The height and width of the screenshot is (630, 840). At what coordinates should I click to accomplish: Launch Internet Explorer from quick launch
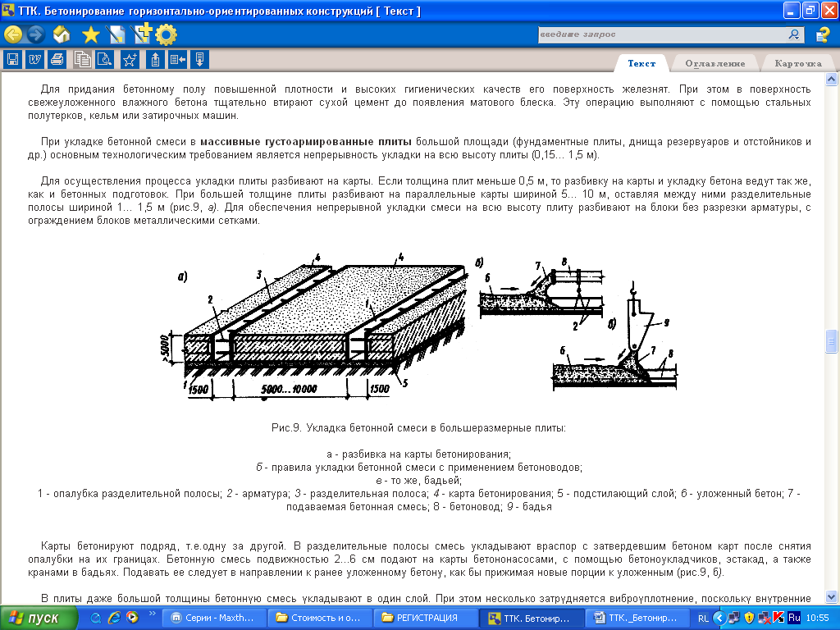tap(114, 618)
